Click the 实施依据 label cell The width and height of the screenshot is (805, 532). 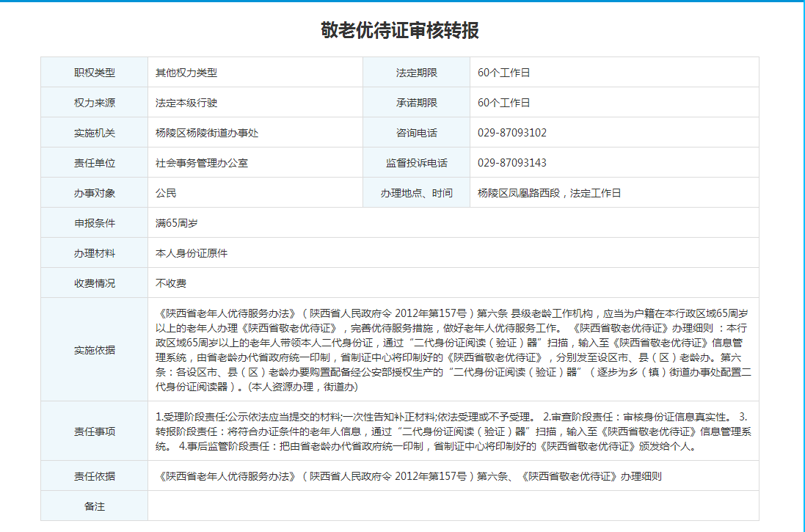(x=94, y=349)
